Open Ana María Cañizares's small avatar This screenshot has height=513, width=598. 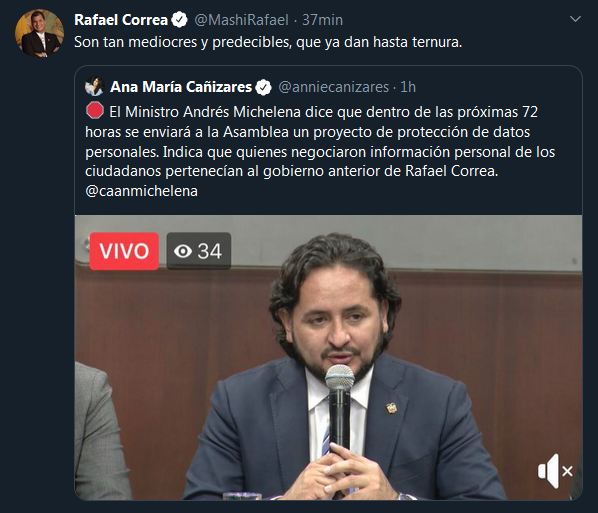pyautogui.click(x=94, y=86)
